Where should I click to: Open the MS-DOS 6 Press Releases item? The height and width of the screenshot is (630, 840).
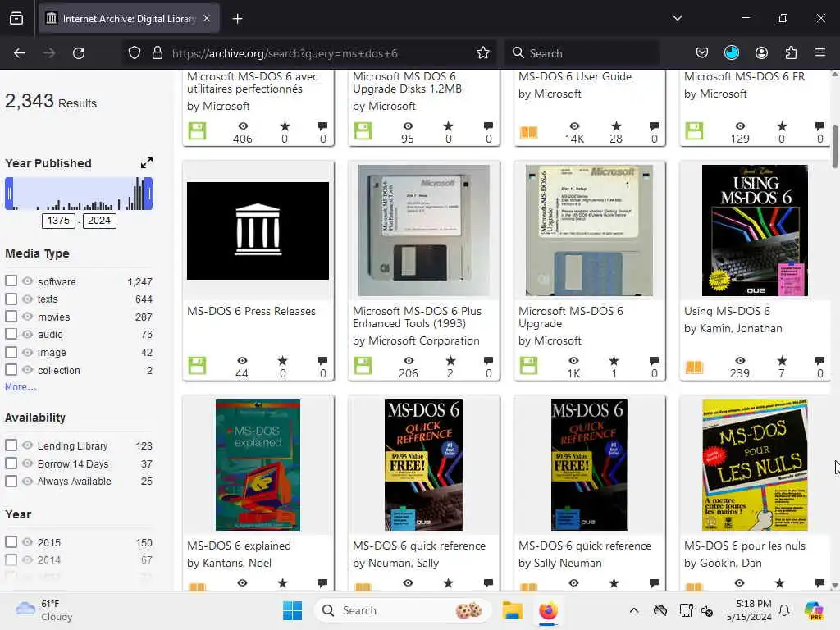[251, 311]
